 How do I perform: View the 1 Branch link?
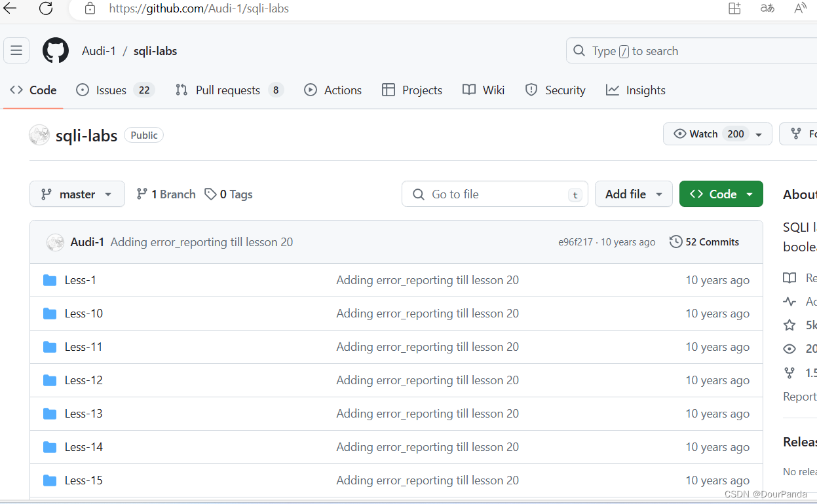pyautogui.click(x=166, y=194)
